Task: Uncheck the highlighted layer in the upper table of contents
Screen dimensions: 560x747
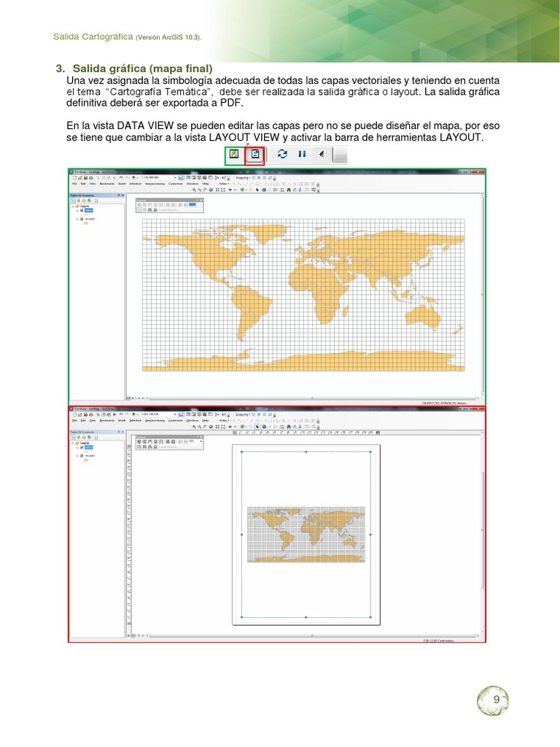Action: 82,210
